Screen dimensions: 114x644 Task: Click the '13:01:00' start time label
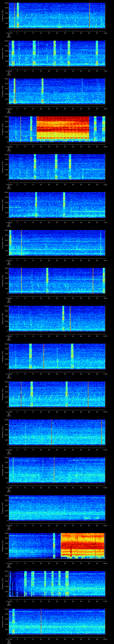tap(9, 33)
